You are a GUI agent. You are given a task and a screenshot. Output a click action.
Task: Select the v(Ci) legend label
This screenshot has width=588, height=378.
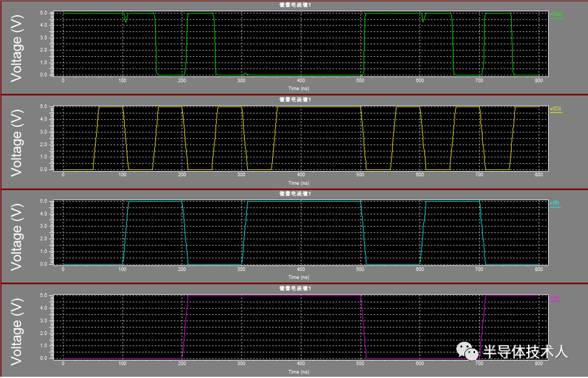tap(556, 109)
